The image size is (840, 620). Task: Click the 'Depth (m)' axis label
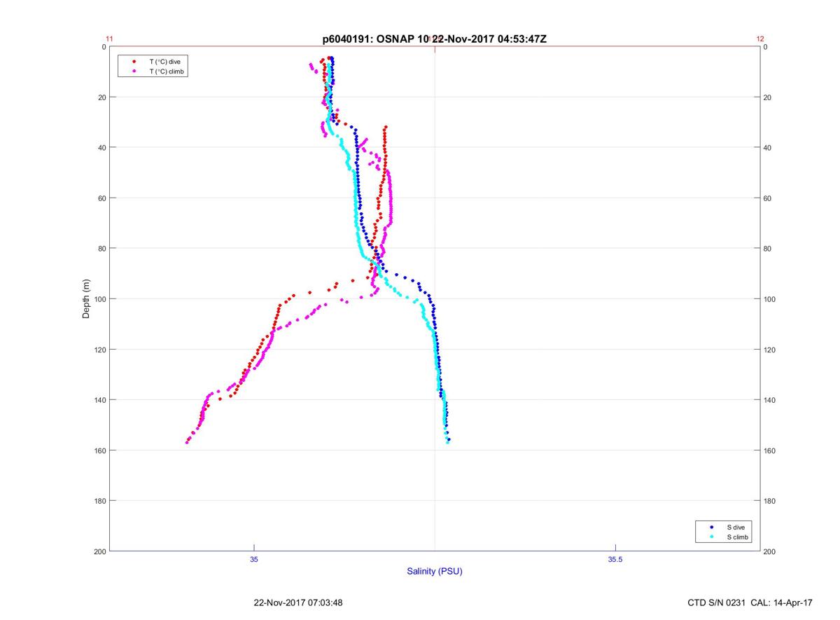click(86, 298)
